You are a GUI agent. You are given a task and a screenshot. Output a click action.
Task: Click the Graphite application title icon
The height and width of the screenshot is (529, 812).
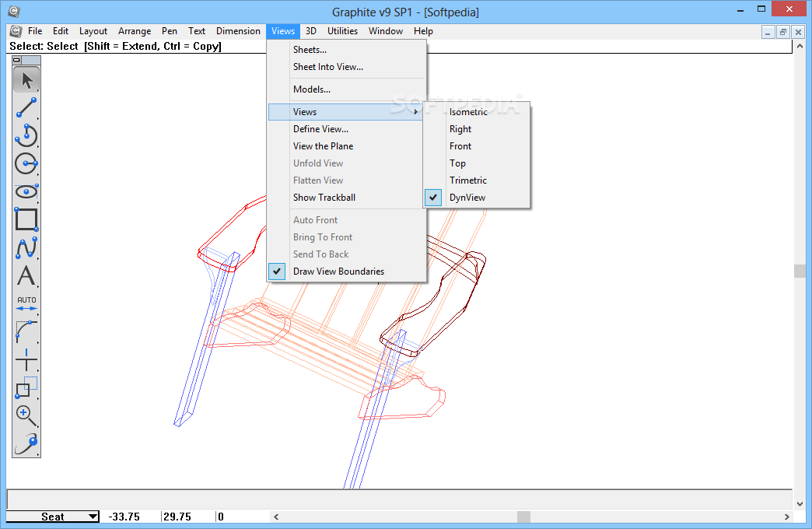click(x=14, y=12)
